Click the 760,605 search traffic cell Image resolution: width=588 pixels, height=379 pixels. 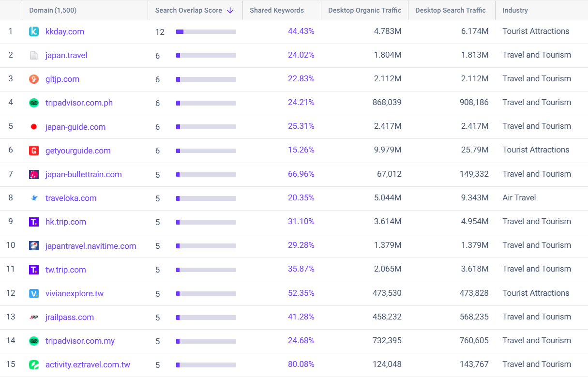coord(474,340)
